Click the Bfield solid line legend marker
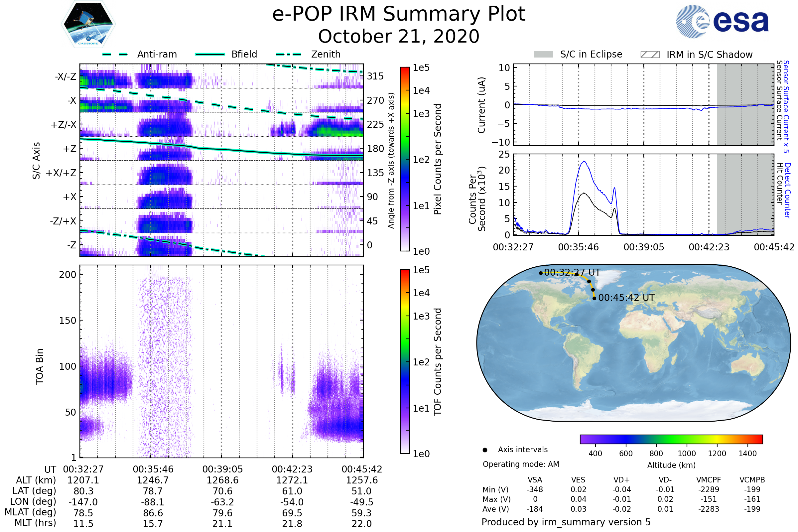Viewport: 798px width, 532px height. pyautogui.click(x=210, y=54)
